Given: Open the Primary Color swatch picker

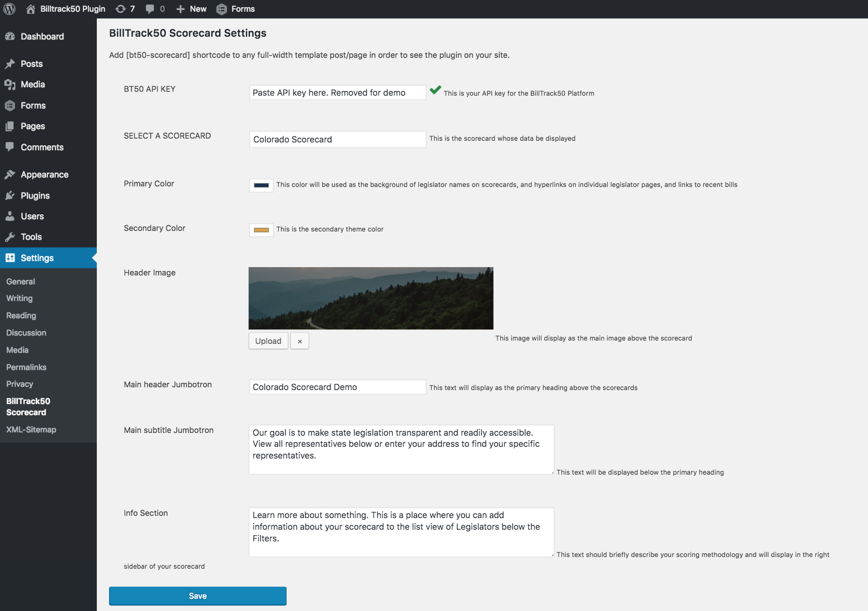Looking at the screenshot, I should click(x=261, y=185).
